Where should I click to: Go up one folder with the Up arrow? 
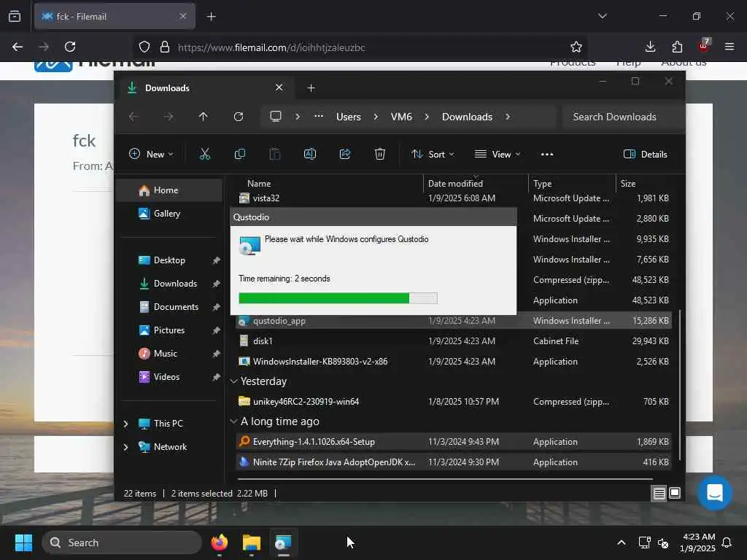(x=203, y=117)
